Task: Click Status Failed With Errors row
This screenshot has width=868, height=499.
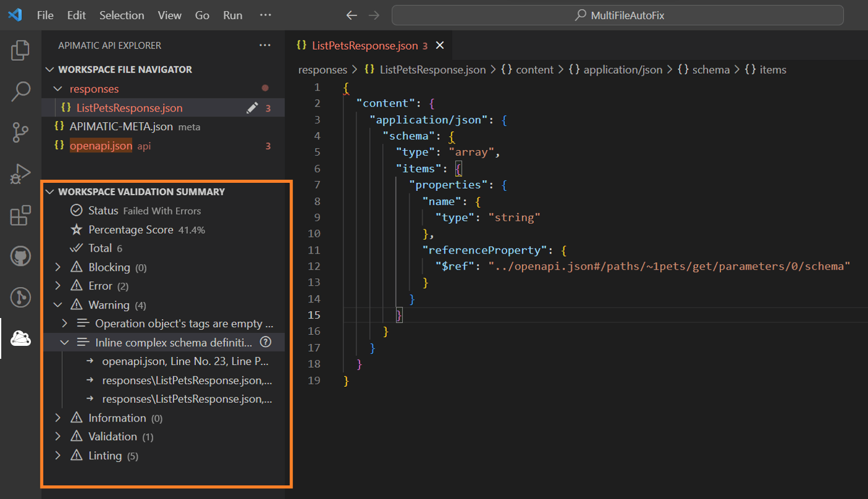Action: [x=163, y=211]
